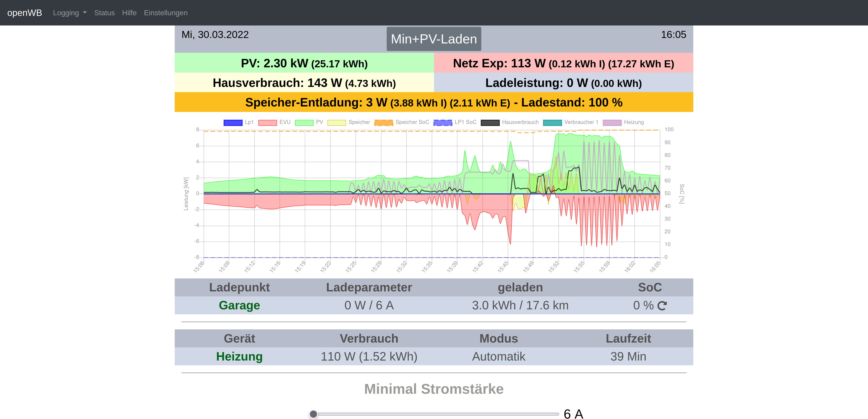The height and width of the screenshot is (419, 868).
Task: Open the Hilfe menu item
Action: pos(129,13)
